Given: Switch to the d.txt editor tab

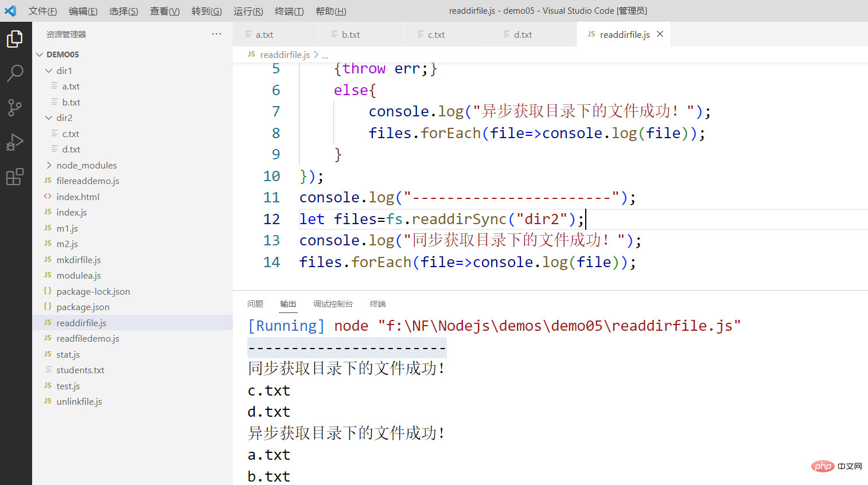Looking at the screenshot, I should (534, 34).
